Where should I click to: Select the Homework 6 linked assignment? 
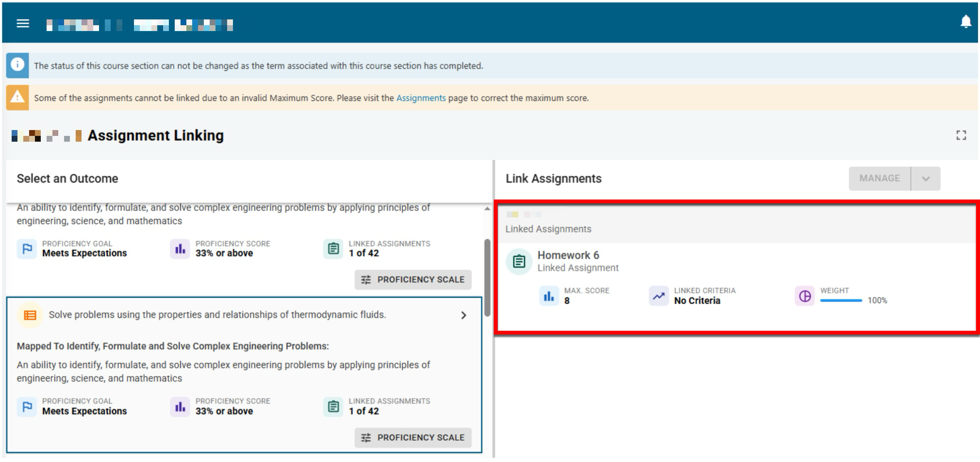coord(568,255)
